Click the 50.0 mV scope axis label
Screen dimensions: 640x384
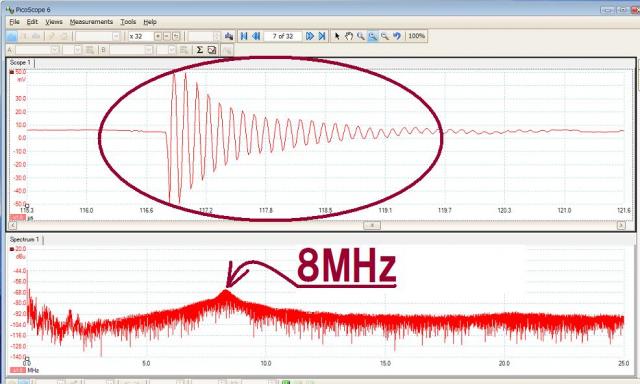pos(20,72)
